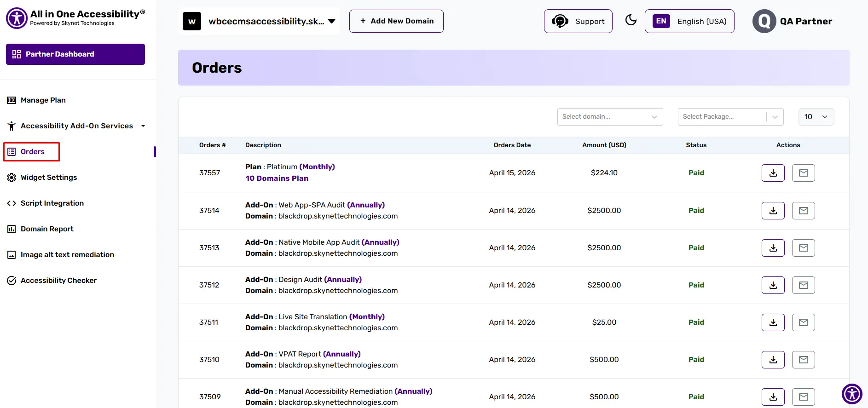
Task: Click the All in One Accessibility logo
Action: coord(75,18)
